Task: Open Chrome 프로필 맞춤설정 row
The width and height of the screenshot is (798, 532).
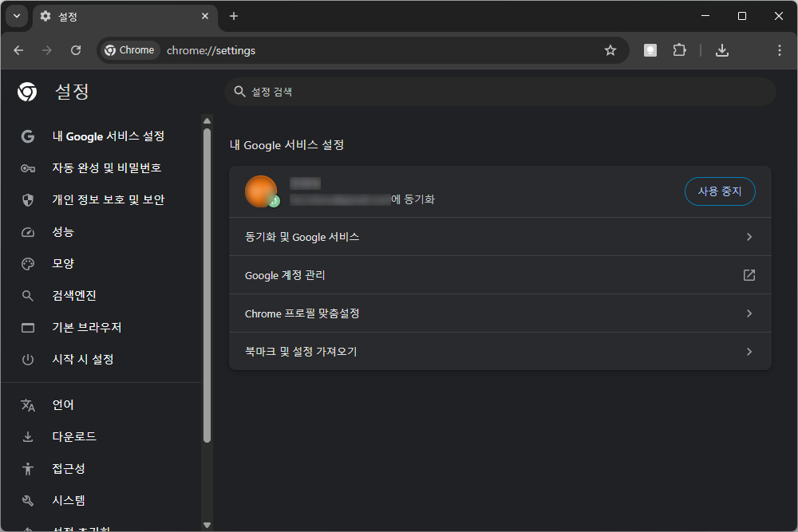Action: click(x=500, y=313)
